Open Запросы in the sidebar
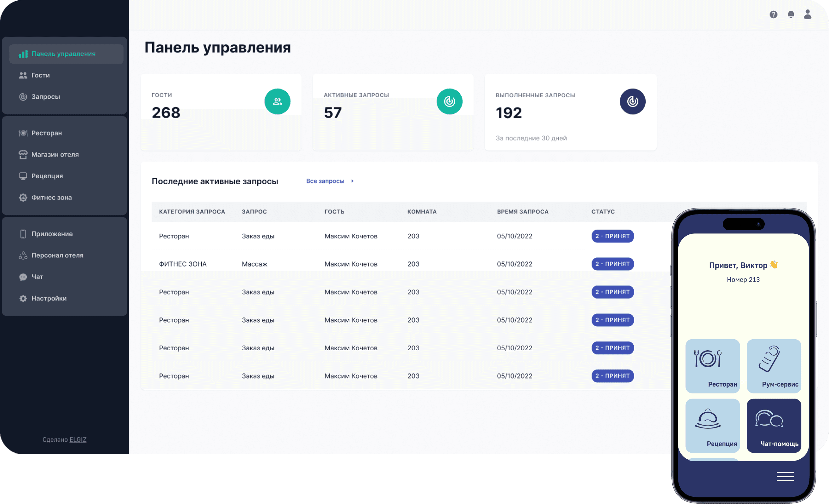Screen dimensions: 829x504 (45, 97)
